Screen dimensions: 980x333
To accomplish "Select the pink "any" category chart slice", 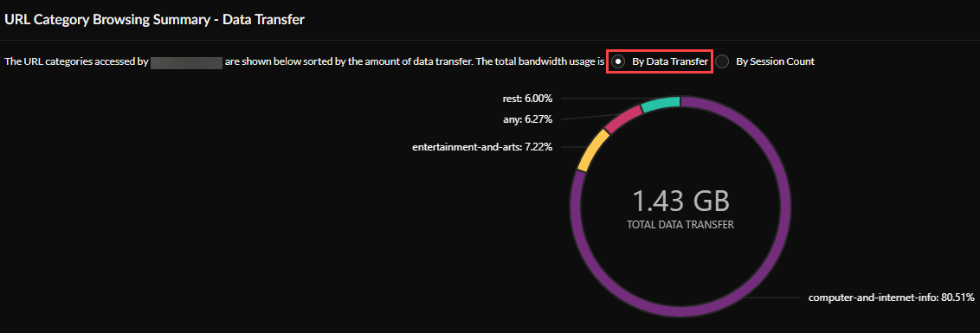I will click(x=623, y=118).
